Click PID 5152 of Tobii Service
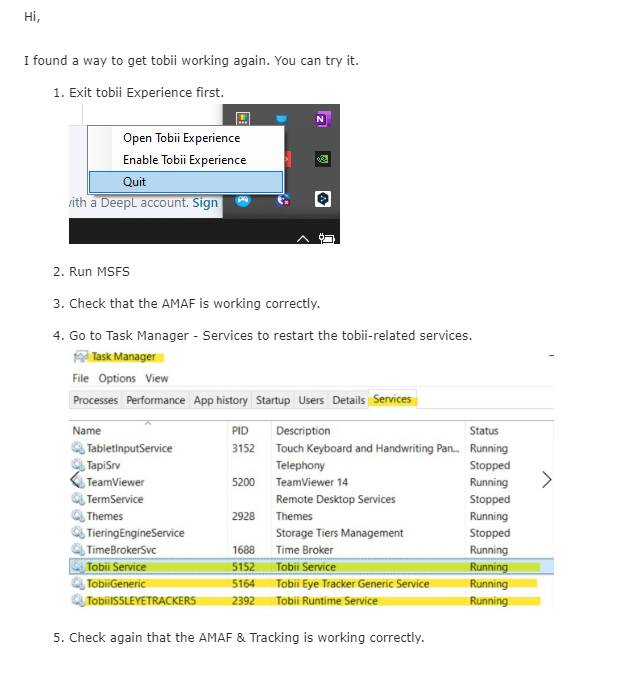The height and width of the screenshot is (681, 640). [x=243, y=567]
